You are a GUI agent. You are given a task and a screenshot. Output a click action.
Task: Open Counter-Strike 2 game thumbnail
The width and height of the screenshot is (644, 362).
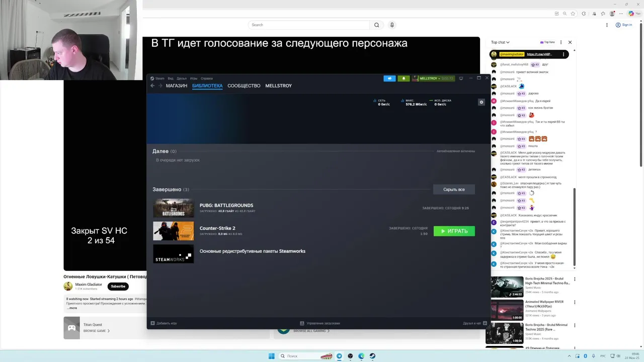point(174,231)
